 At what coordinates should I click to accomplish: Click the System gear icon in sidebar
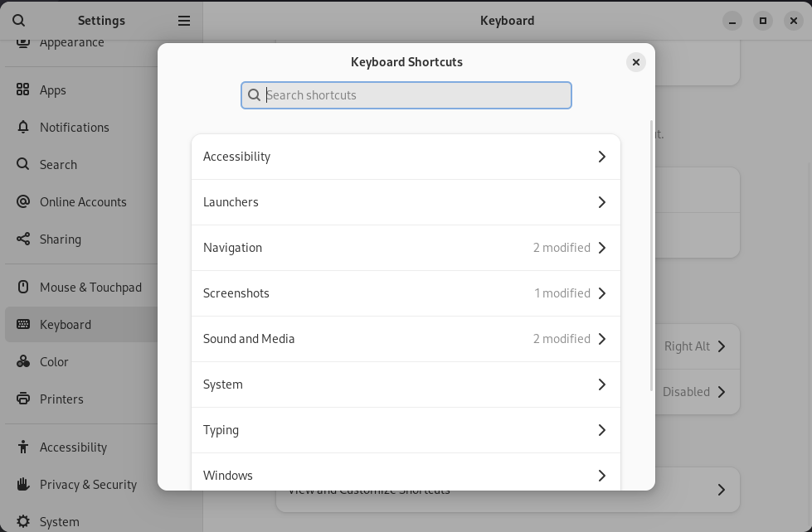click(x=22, y=521)
